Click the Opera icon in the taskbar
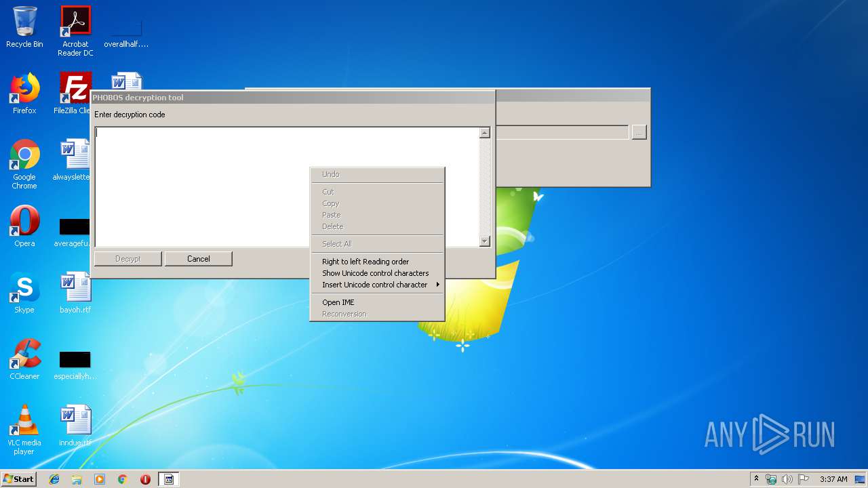868x488 pixels. [x=145, y=479]
